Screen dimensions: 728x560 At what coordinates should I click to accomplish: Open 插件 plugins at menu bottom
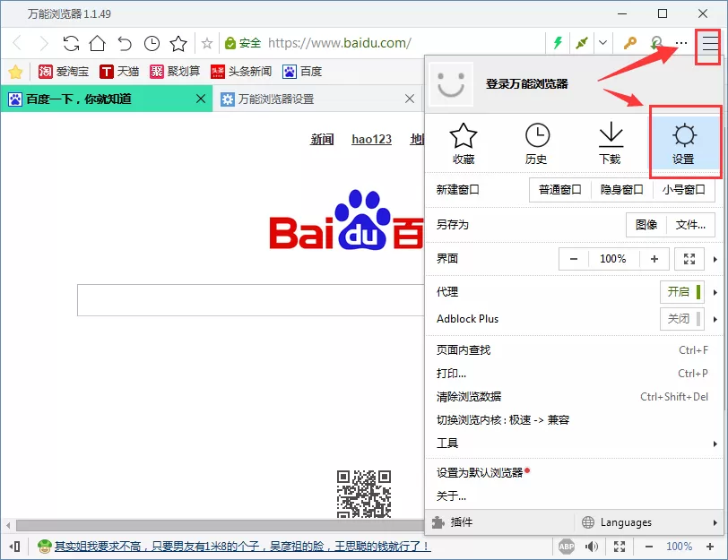pyautogui.click(x=499, y=522)
